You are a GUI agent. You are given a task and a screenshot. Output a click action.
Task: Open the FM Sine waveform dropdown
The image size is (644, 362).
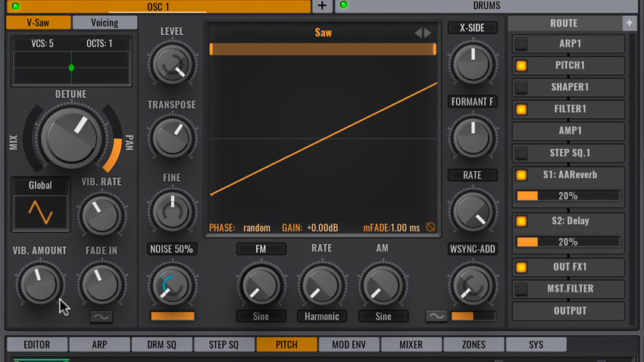tap(261, 317)
